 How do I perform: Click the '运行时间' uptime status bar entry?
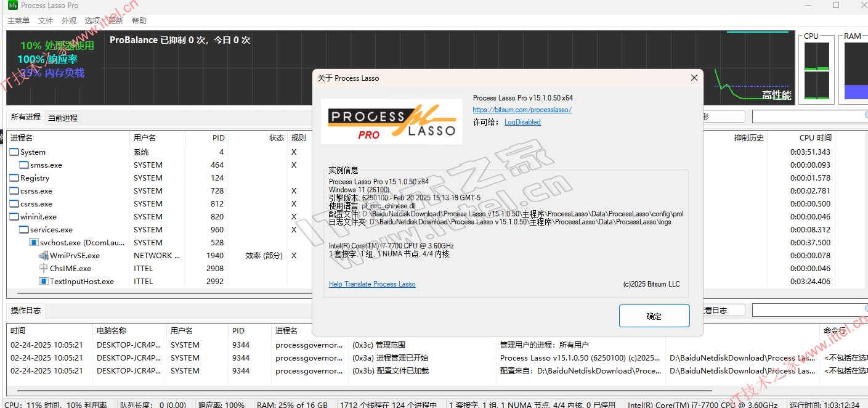pos(825,405)
